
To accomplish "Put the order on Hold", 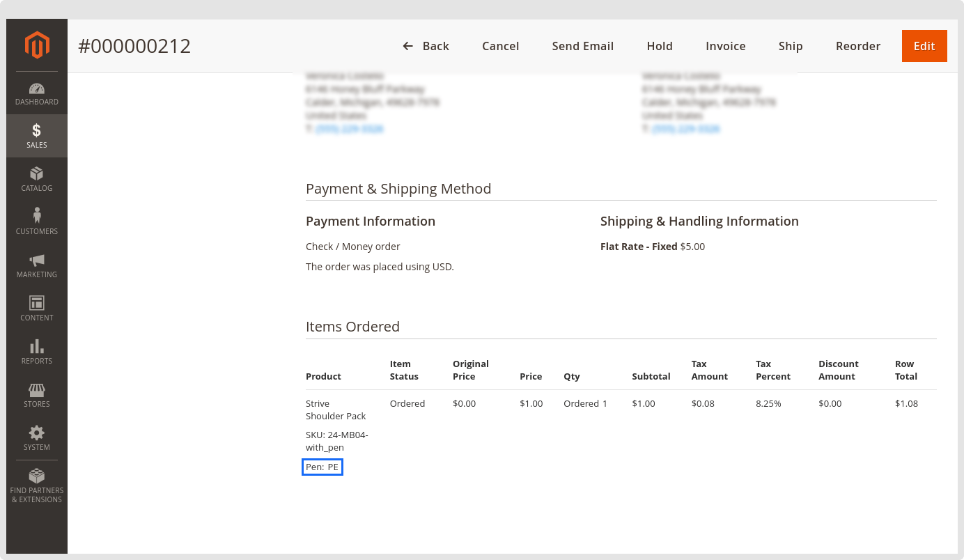I will [x=659, y=46].
